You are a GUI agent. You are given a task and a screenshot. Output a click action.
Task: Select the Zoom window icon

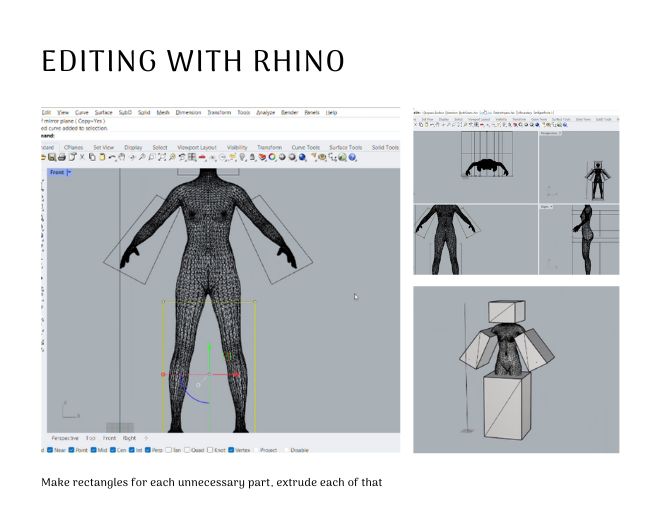click(152, 157)
